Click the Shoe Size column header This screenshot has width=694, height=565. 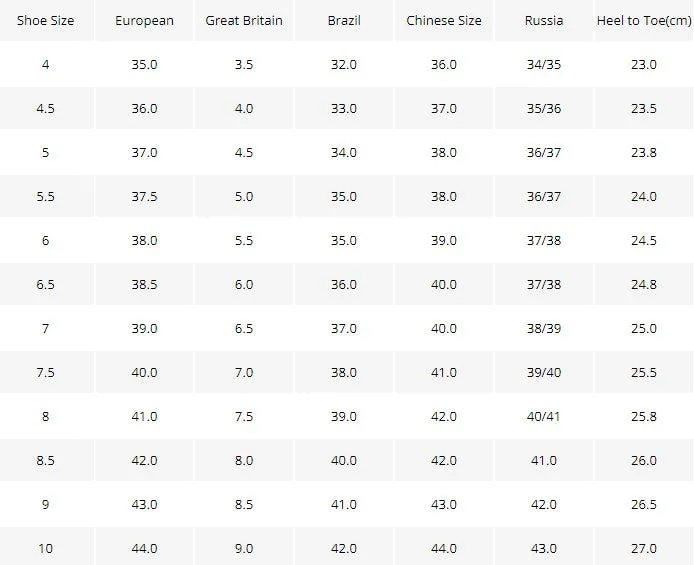[x=46, y=20]
